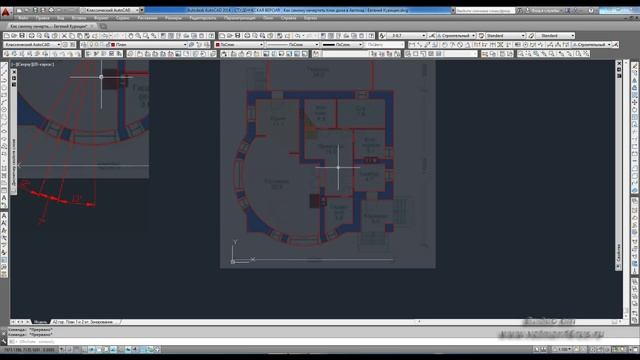Open the Color control red ByLayer swatch

[218, 44]
